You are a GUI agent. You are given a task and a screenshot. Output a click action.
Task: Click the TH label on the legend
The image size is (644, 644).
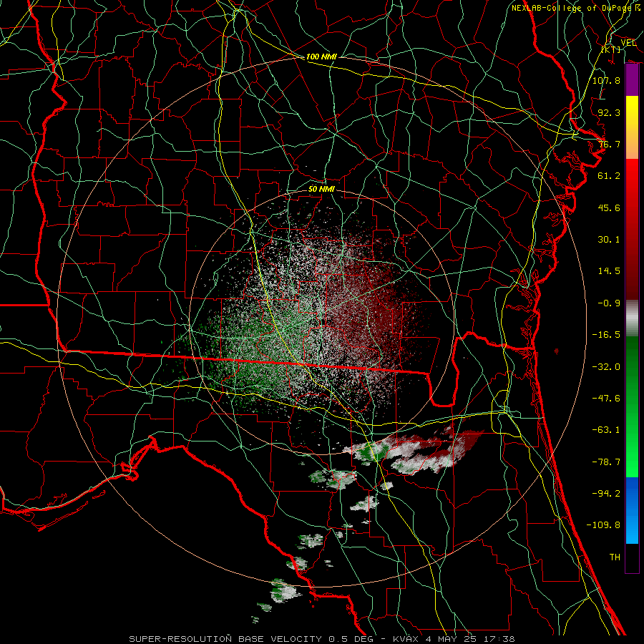615,557
